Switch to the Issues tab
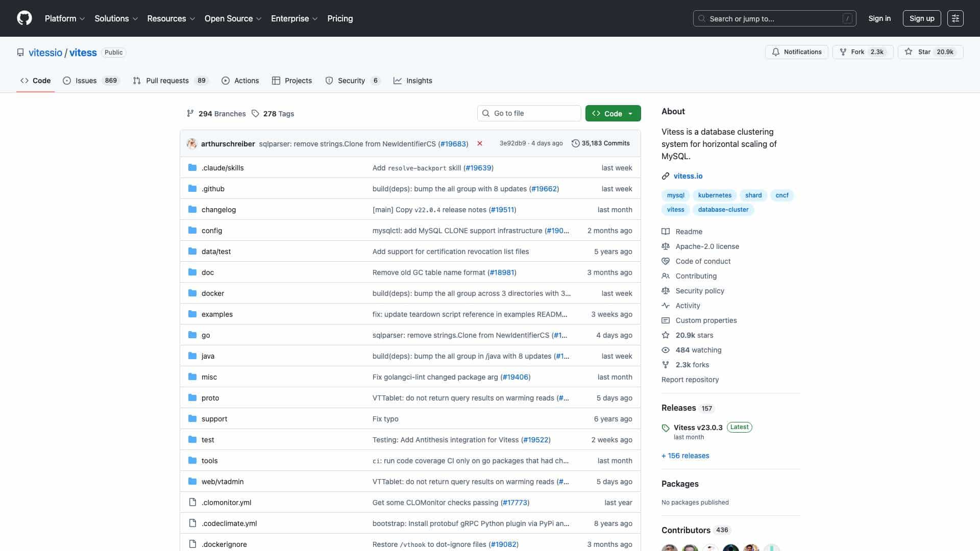Image resolution: width=980 pixels, height=551 pixels. [91, 81]
